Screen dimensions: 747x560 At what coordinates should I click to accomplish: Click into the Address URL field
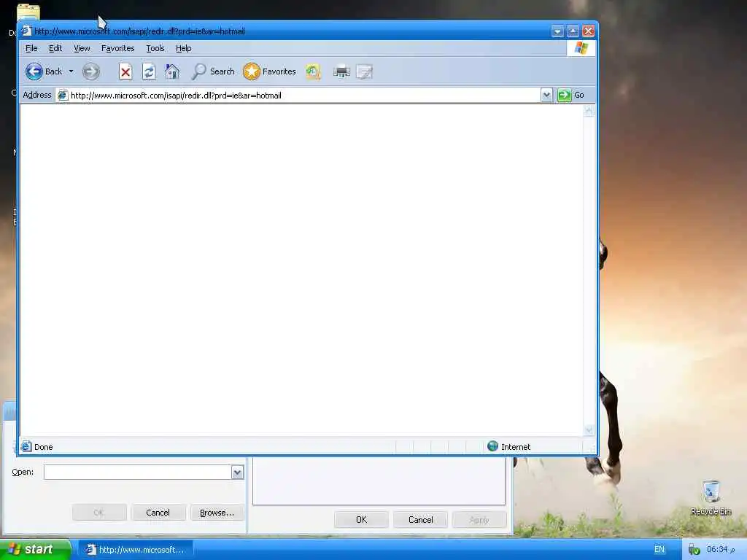click(304, 96)
